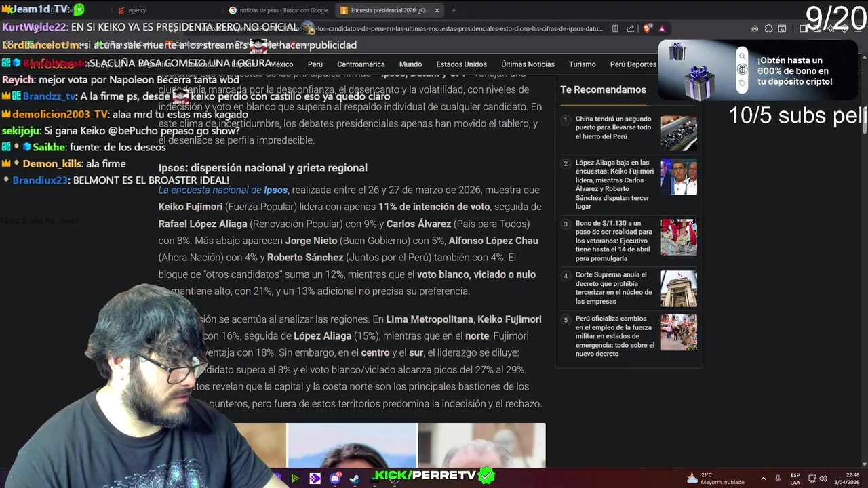Open the Mundo section

[x=410, y=64]
